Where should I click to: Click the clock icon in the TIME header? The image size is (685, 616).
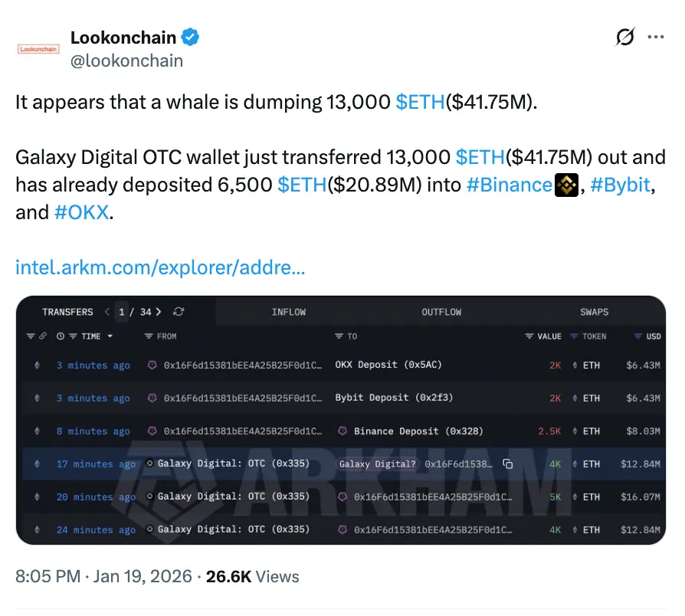(61, 336)
